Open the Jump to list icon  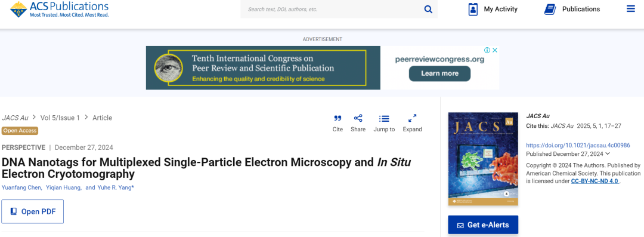384,118
